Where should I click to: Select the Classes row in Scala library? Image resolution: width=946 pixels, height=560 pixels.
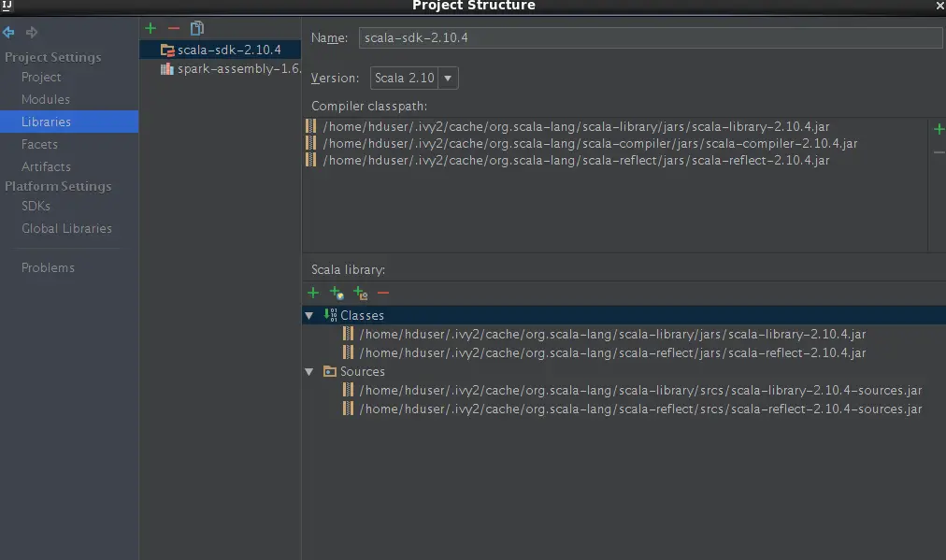point(623,315)
